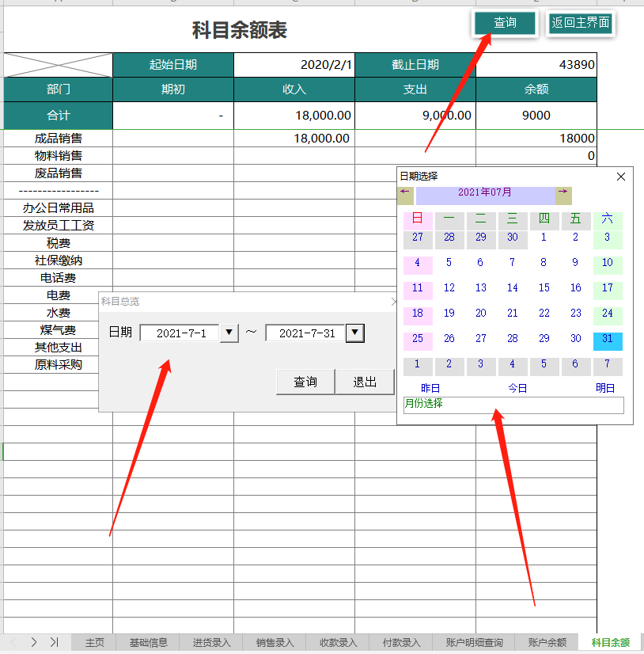The height and width of the screenshot is (654, 644).
Task: Click the 物料销售 row label
Action: [x=59, y=155]
